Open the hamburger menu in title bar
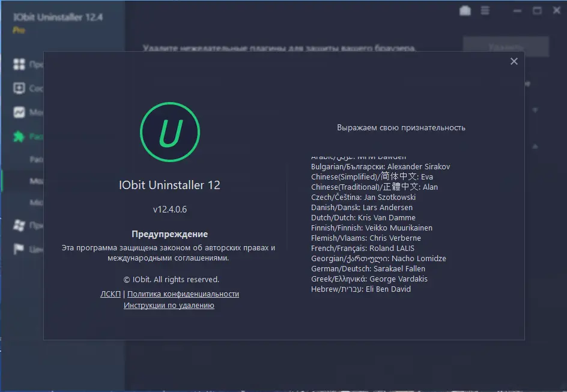The width and height of the screenshot is (567, 392). 485,11
